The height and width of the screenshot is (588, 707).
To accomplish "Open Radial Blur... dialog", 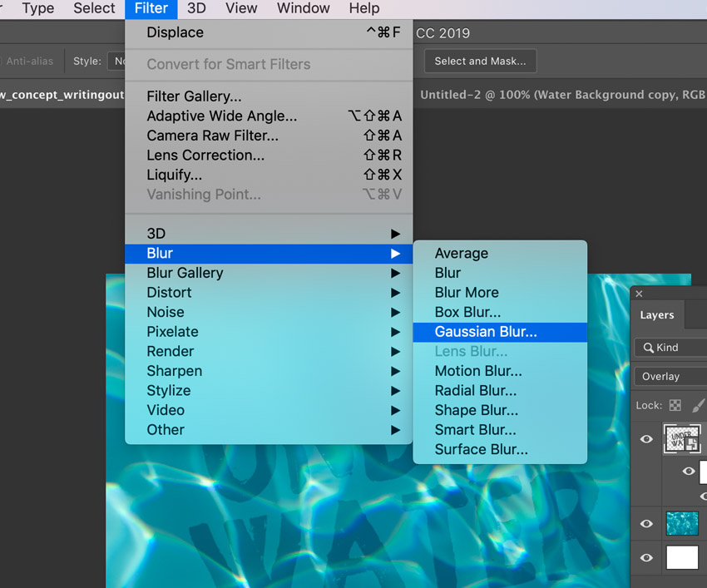I will (x=500, y=391).
